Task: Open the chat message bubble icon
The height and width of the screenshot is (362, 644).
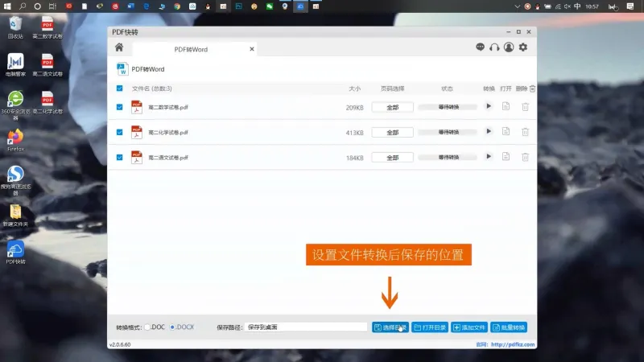Action: 480,47
